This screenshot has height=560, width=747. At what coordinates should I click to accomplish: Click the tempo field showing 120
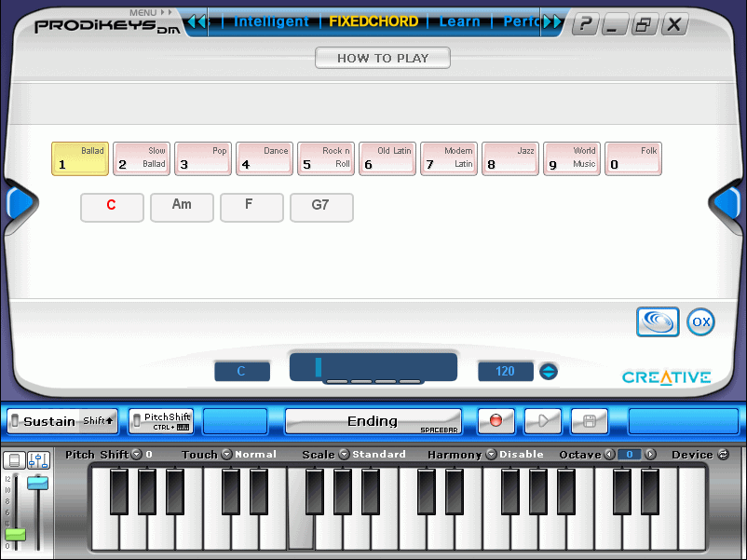tap(506, 371)
